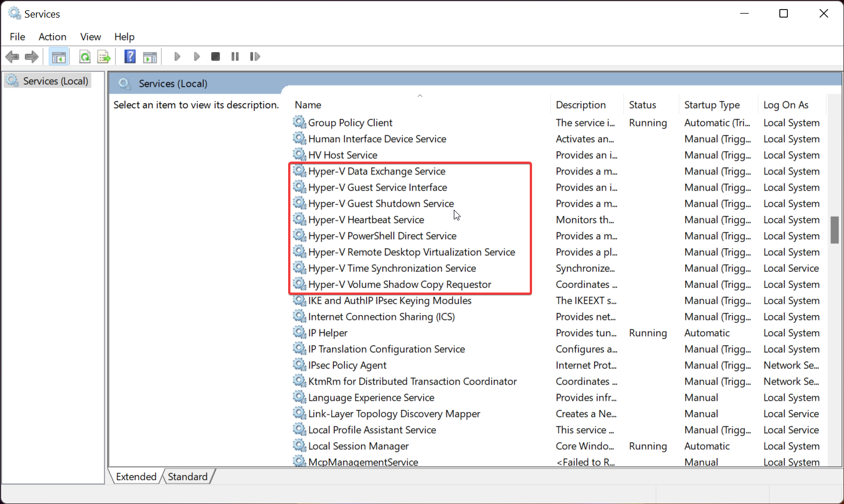Image resolution: width=844 pixels, height=504 pixels.
Task: Click the gear icon for Human Interface Device Service
Action: (299, 139)
